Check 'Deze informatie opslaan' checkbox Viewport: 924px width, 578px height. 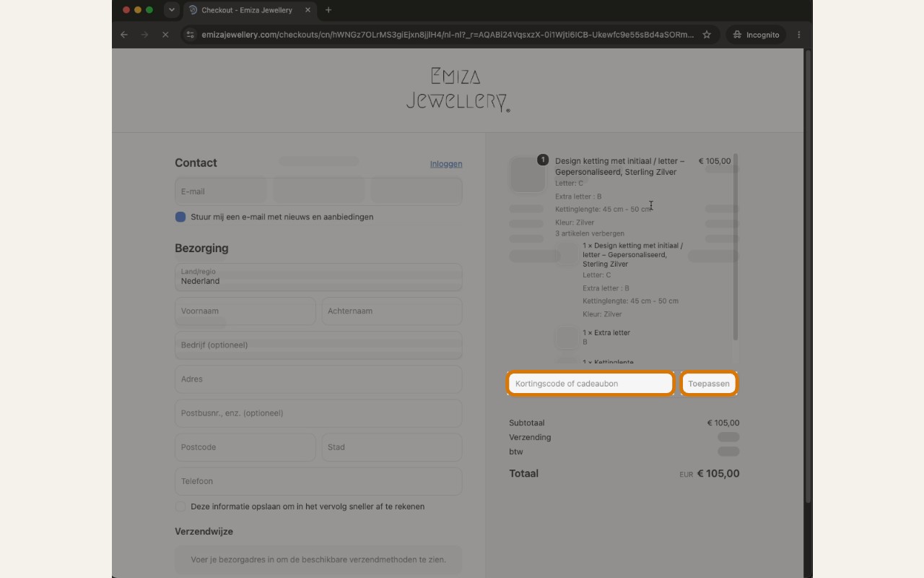click(x=180, y=506)
